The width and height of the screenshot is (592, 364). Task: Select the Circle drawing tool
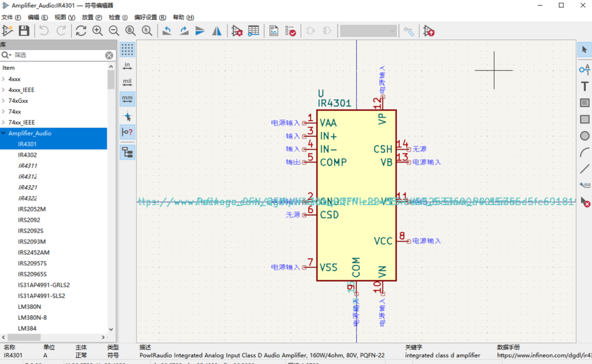pyautogui.click(x=584, y=136)
